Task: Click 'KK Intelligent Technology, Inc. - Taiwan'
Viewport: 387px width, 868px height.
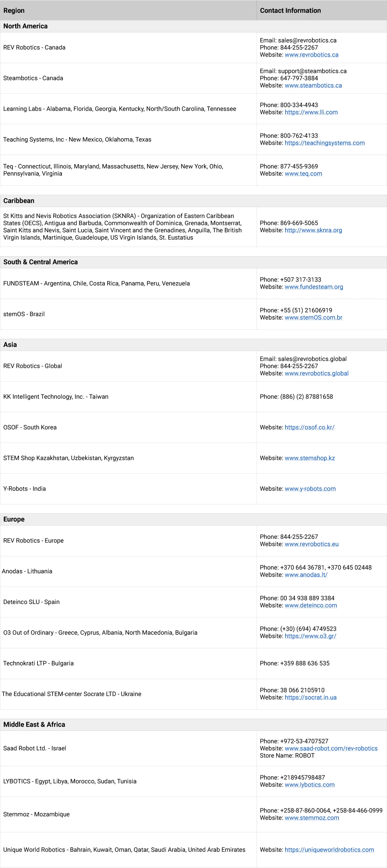Action: tap(56, 397)
